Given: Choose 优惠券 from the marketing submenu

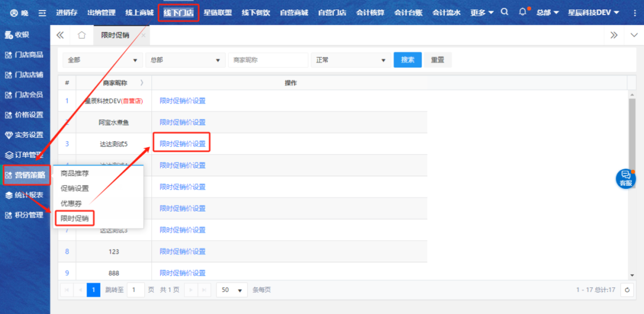Looking at the screenshot, I should (x=71, y=203).
